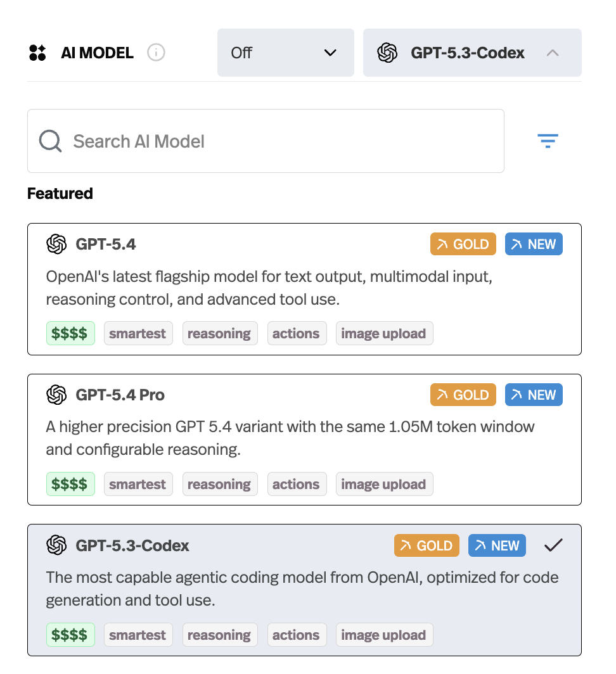This screenshot has height=674, width=616.
Task: Toggle the NEW badge on GPT-5.4 Pro
Action: tap(534, 394)
